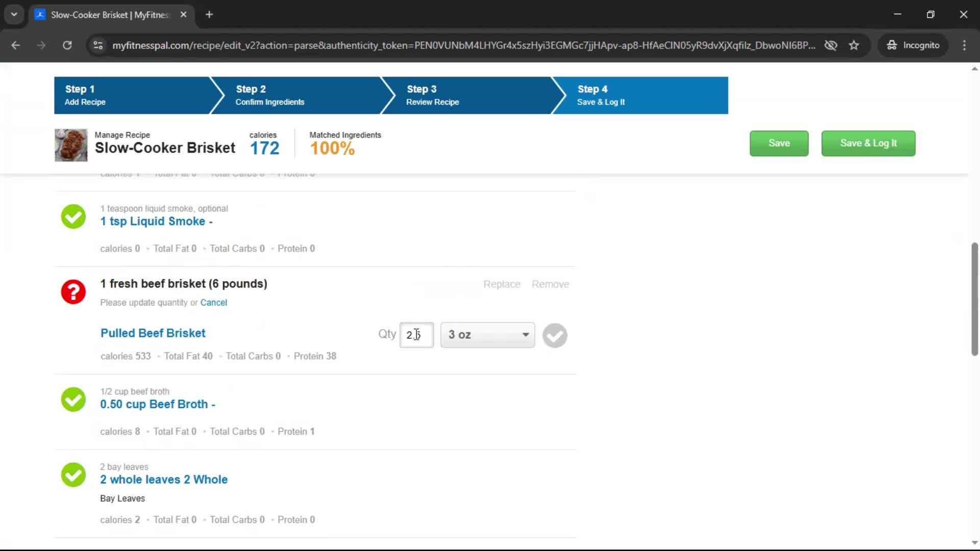Viewport: 980px width, 551px height.
Task: Click the Slow-Cooker Brisket recipe title
Action: 165,148
